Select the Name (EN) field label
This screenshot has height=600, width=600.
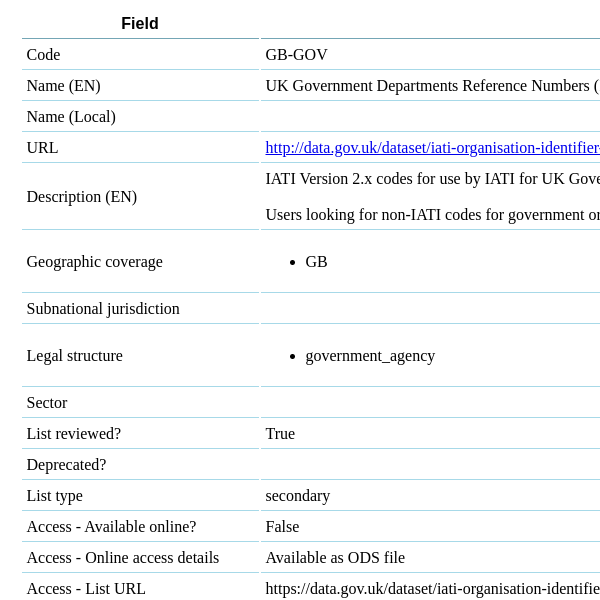click(x=64, y=86)
